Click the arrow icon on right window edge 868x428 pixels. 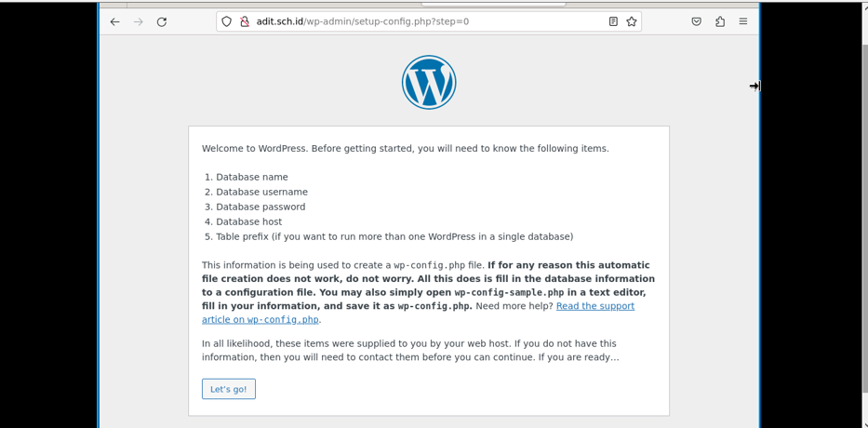click(x=754, y=86)
